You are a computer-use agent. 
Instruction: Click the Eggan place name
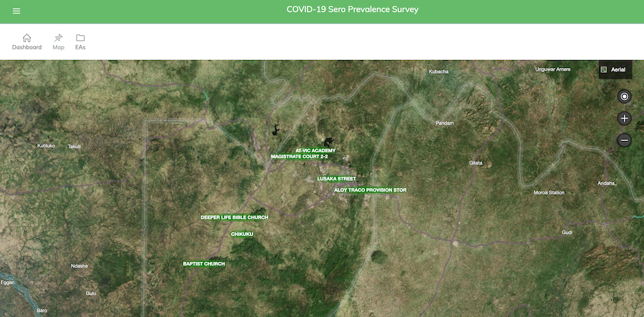[x=7, y=283]
